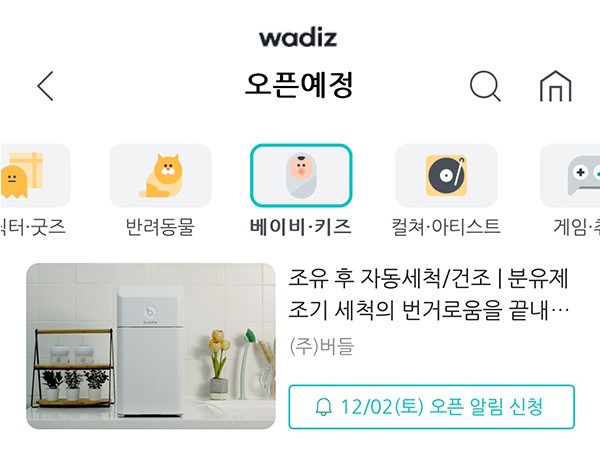This screenshot has width=600, height=469.
Task: Go to home via house icon
Action: (x=556, y=86)
